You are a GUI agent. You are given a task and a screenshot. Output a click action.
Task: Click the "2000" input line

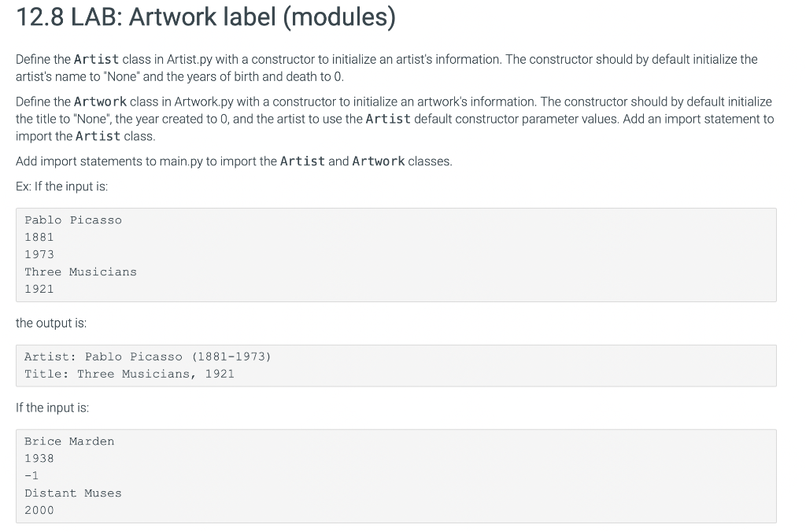click(x=39, y=511)
